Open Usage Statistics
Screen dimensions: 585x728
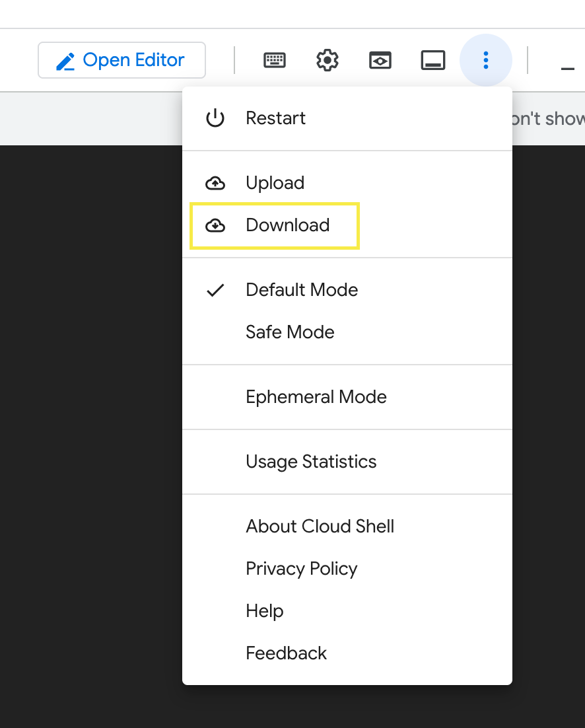(x=311, y=462)
